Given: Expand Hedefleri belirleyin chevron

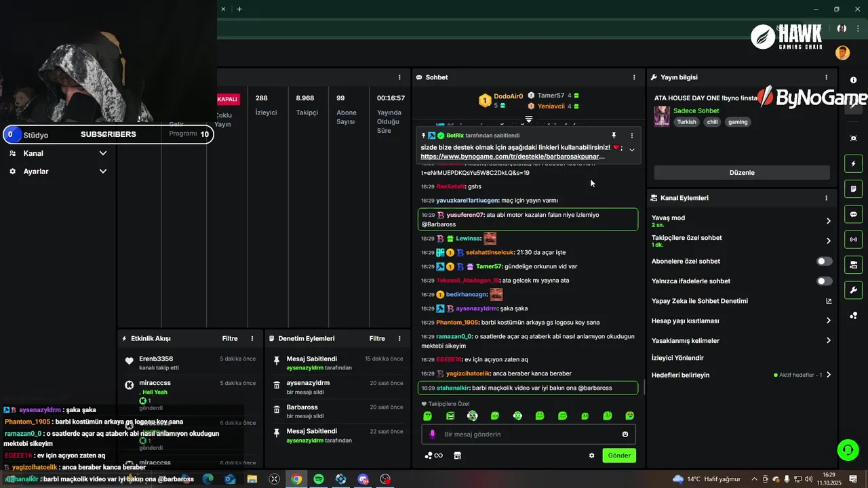Looking at the screenshot, I should point(829,375).
